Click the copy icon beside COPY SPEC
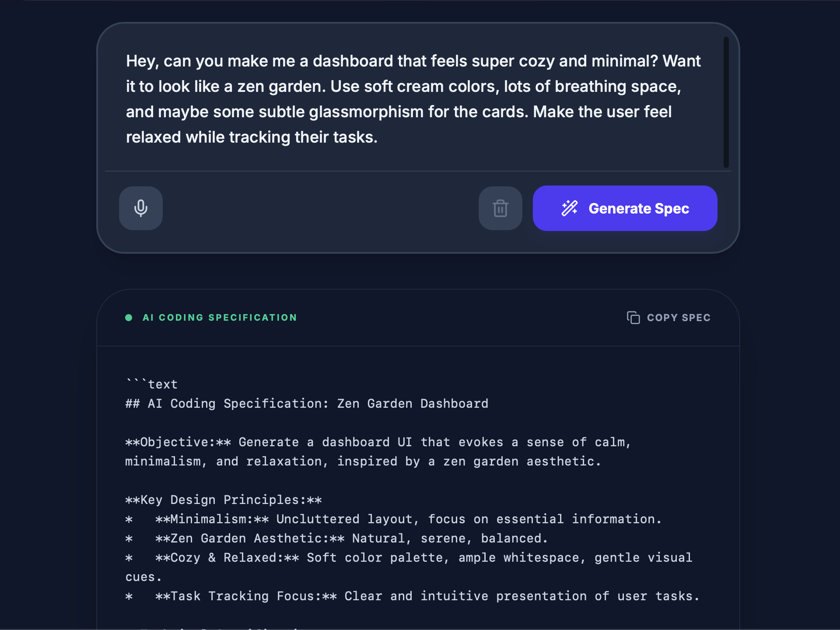This screenshot has height=630, width=840. [x=633, y=318]
